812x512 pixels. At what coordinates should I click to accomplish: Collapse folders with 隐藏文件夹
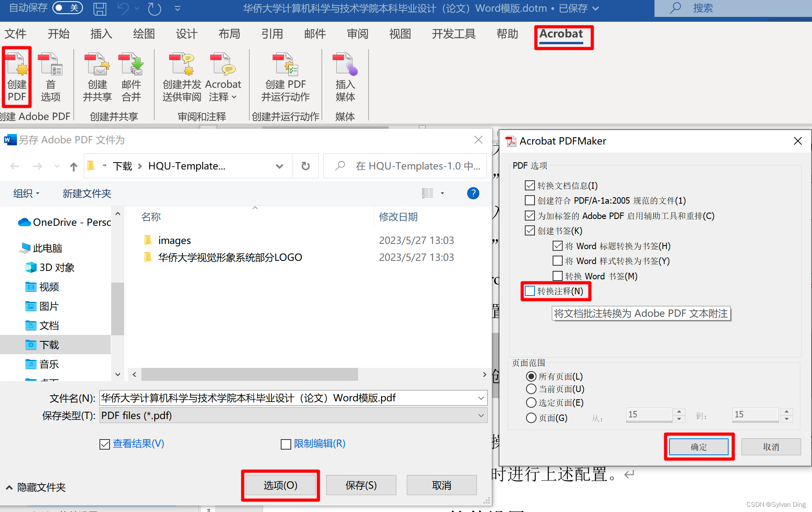(36, 487)
